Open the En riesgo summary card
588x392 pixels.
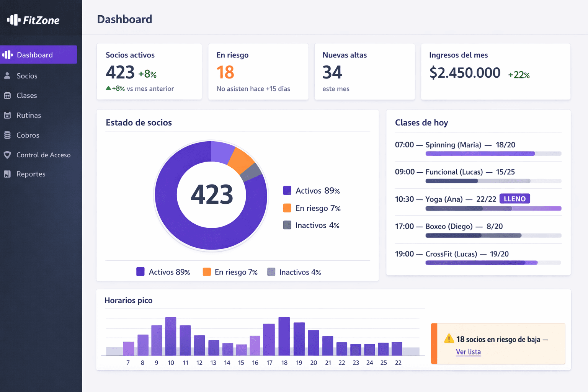click(258, 72)
